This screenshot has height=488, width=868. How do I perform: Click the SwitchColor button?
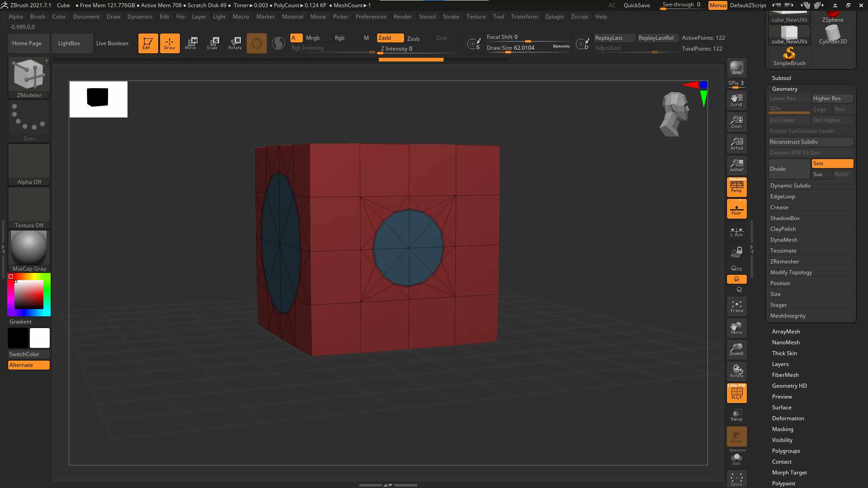tap(29, 354)
